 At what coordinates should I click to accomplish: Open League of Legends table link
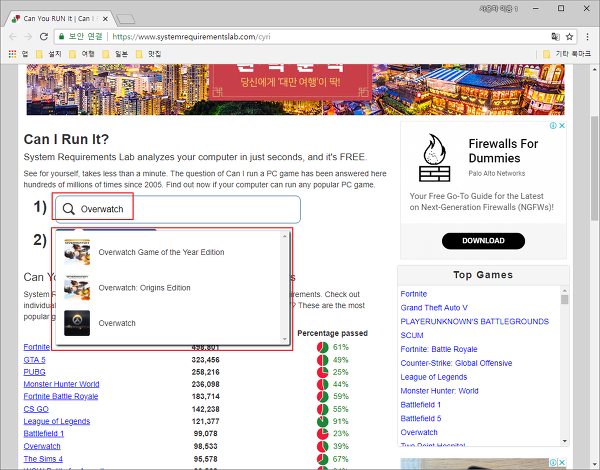click(57, 421)
